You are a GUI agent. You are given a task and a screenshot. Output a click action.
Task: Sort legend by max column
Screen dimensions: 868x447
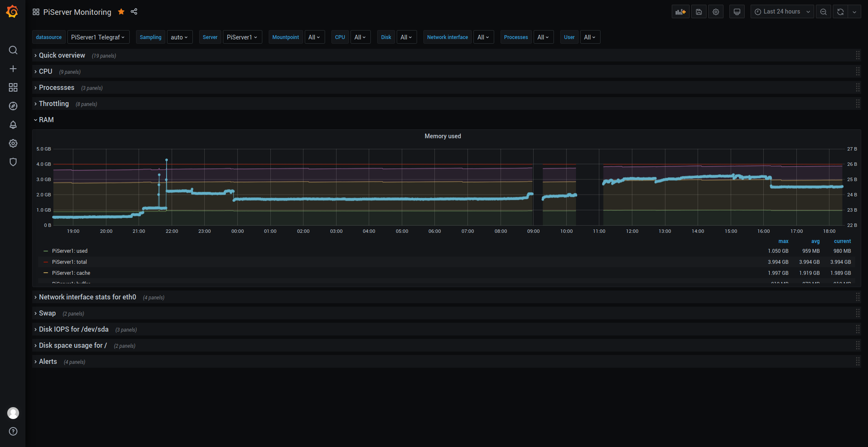pos(783,241)
